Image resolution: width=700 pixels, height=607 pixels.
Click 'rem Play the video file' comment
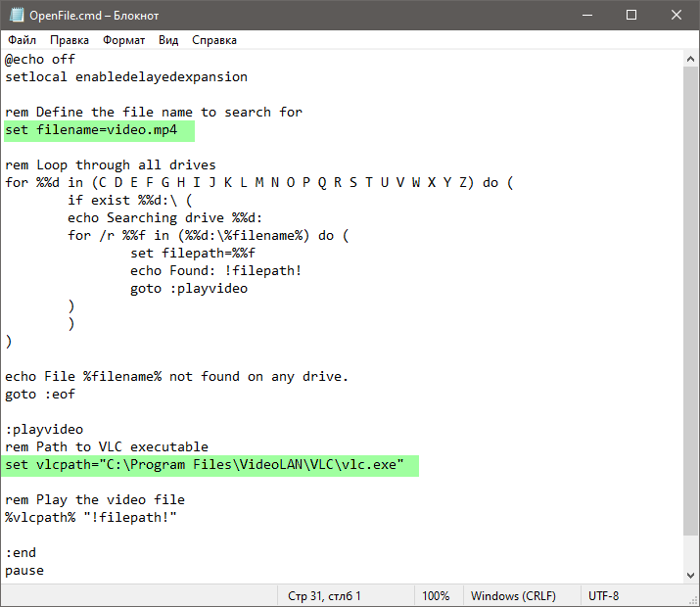coord(95,500)
